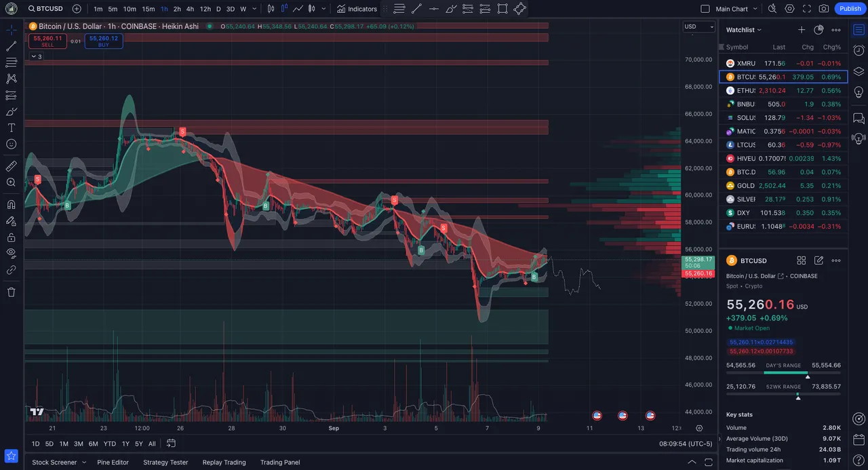
Task: Select the zoom in tool
Action: (11, 182)
